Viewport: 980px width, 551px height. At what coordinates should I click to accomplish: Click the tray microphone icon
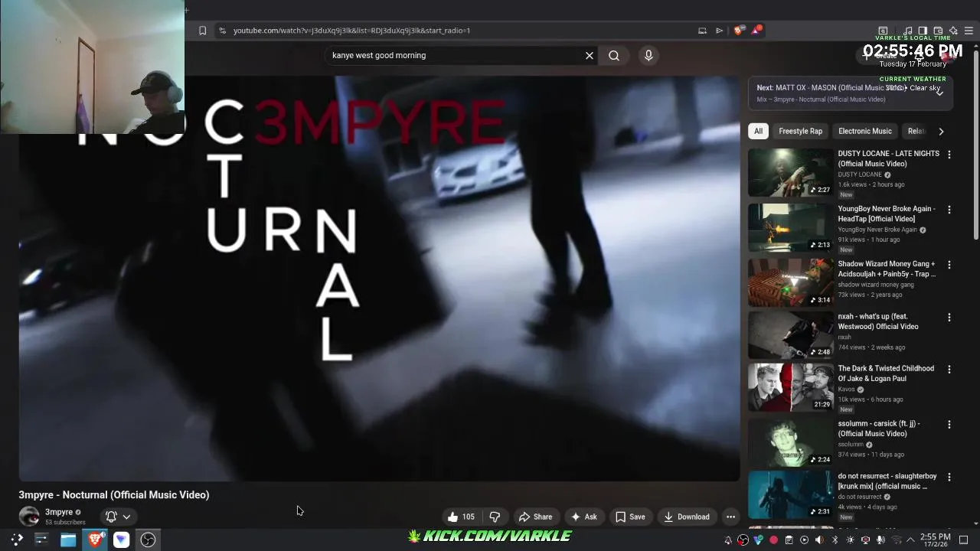(880, 540)
